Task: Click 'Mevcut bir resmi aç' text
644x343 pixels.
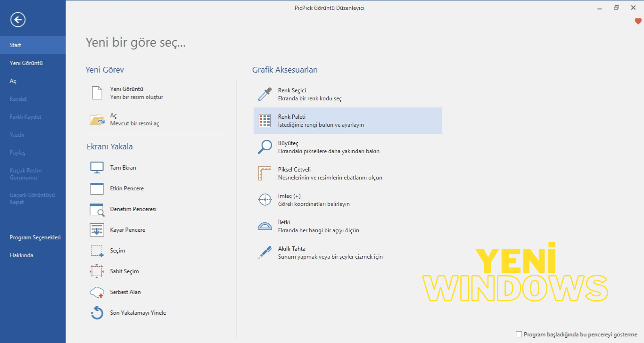Action: pos(134,123)
